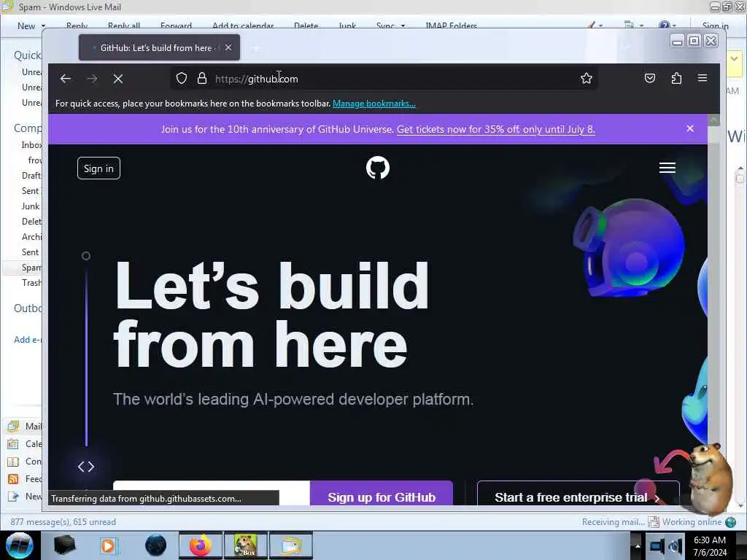This screenshot has height=560, width=747.
Task: Switch to Mail view in Live Mail
Action: pyautogui.click(x=25, y=426)
